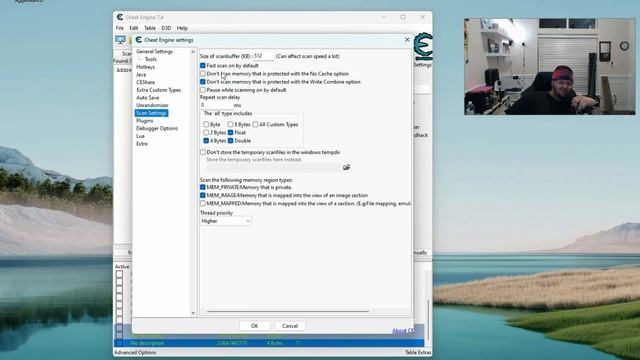Select General Settings in the tree
This screenshot has height=360, width=640.
[x=154, y=51]
